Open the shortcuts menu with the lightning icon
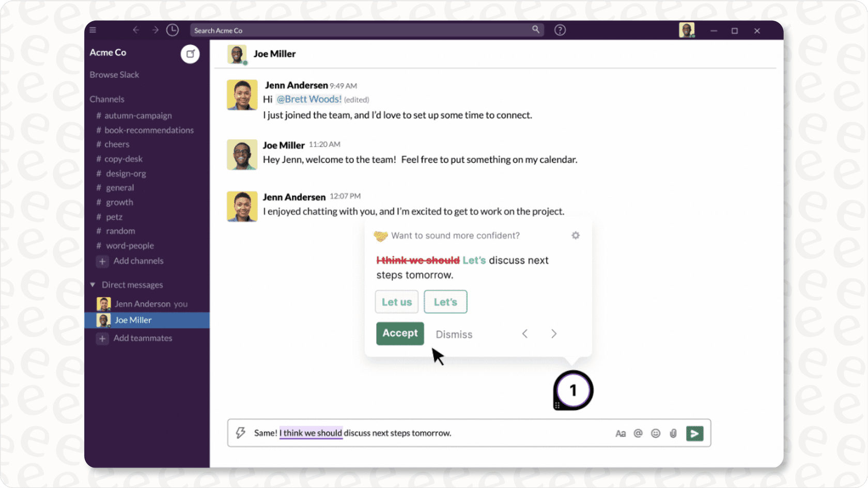 tap(241, 433)
